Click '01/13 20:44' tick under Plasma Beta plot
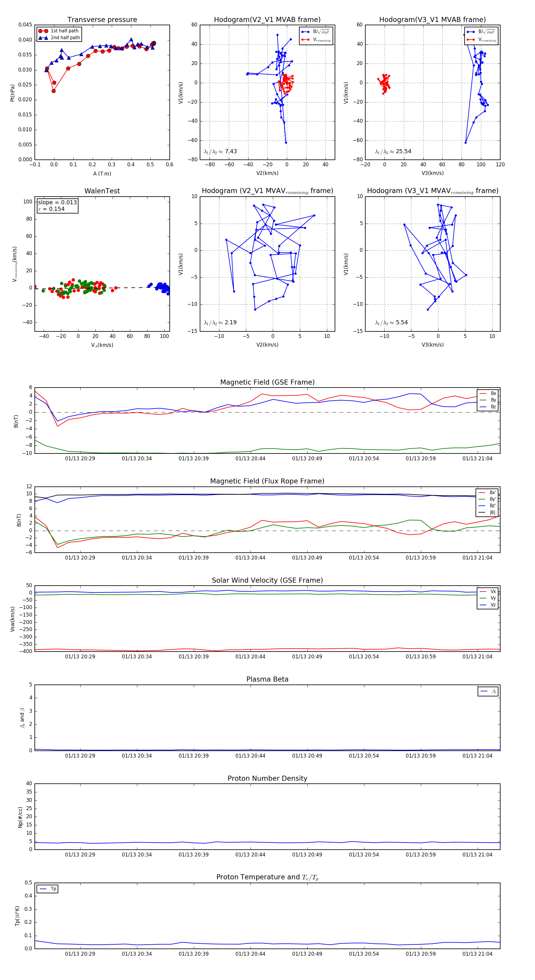The image size is (535, 980). coord(250,756)
